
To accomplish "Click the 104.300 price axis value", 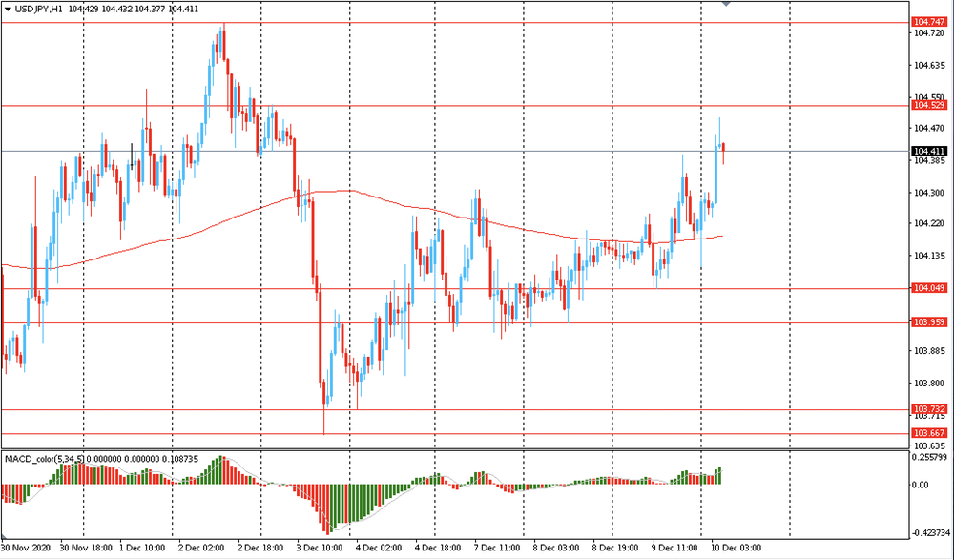I will point(929,193).
